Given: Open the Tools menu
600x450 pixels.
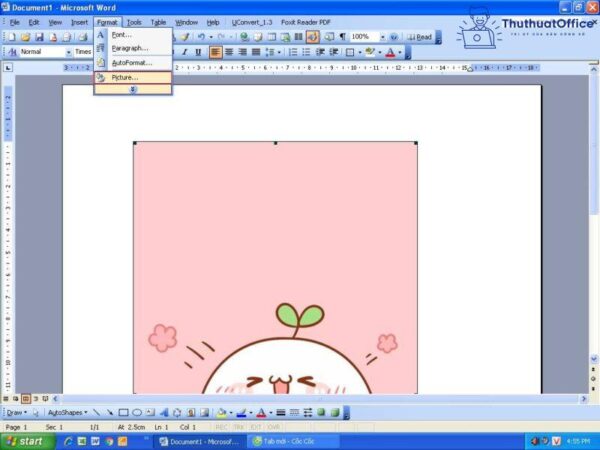Looking at the screenshot, I should coord(134,23).
